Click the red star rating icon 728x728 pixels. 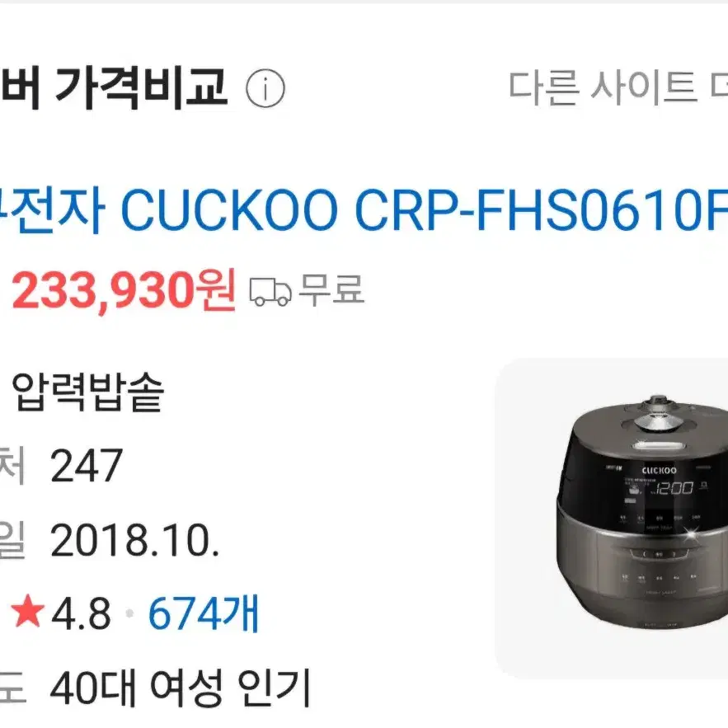(x=28, y=611)
